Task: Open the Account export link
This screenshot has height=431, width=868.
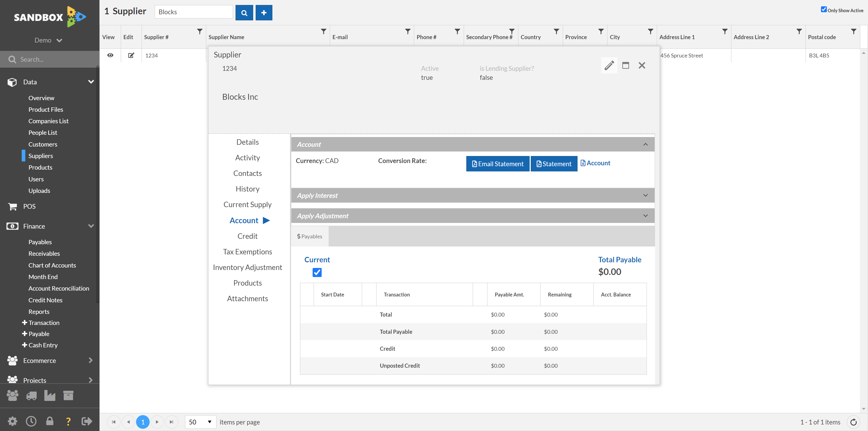Action: (x=595, y=163)
